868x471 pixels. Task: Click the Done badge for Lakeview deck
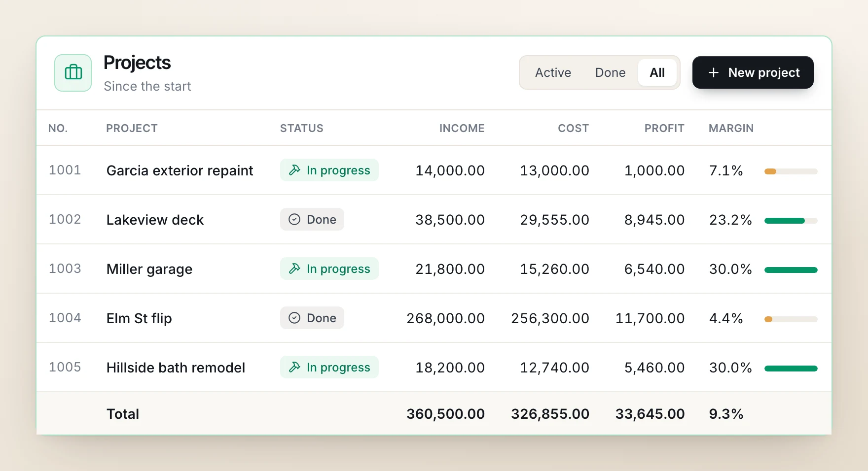(x=312, y=219)
